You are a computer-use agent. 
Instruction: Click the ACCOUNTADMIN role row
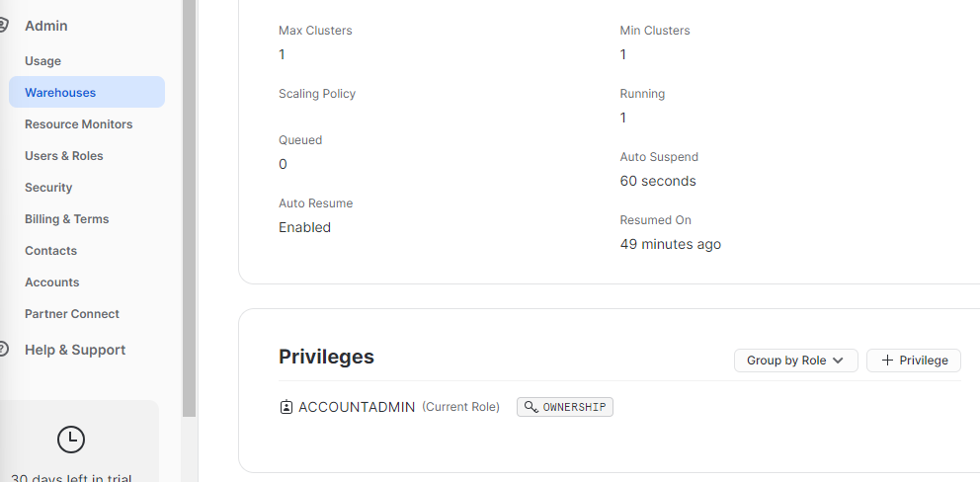tap(619, 407)
